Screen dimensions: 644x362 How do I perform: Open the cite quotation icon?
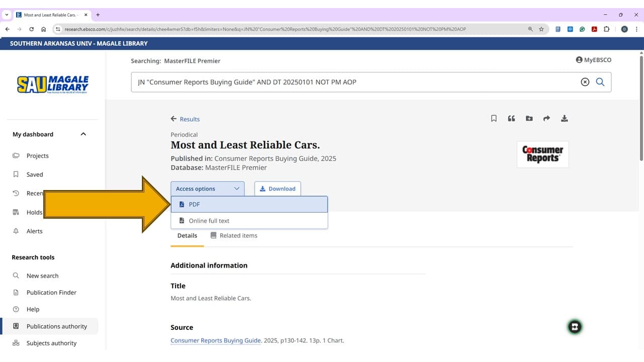point(511,119)
